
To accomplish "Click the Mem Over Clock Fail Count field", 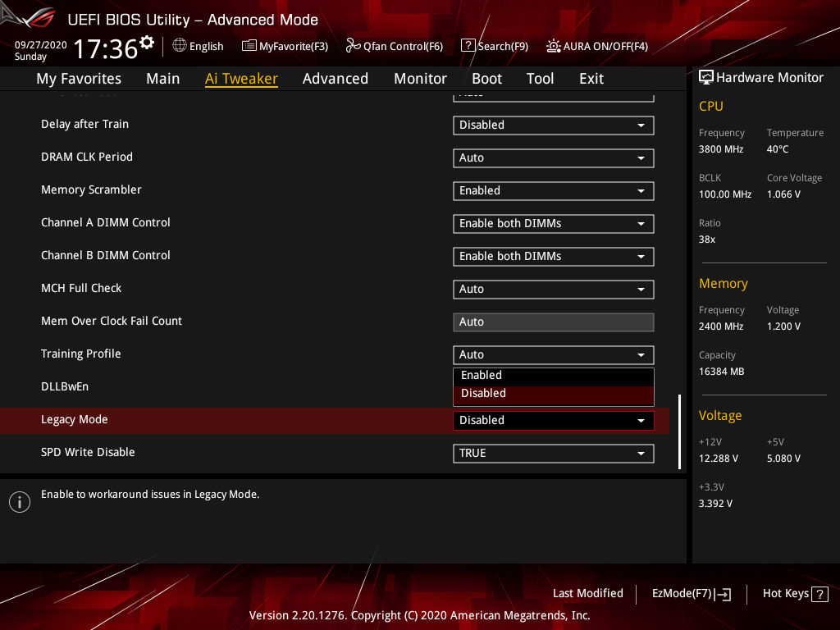I will point(553,322).
